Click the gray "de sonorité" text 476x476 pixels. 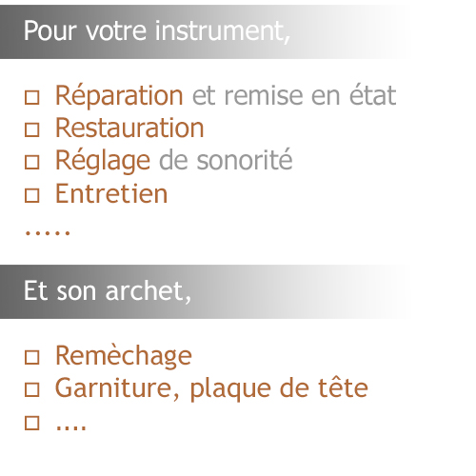(x=226, y=160)
